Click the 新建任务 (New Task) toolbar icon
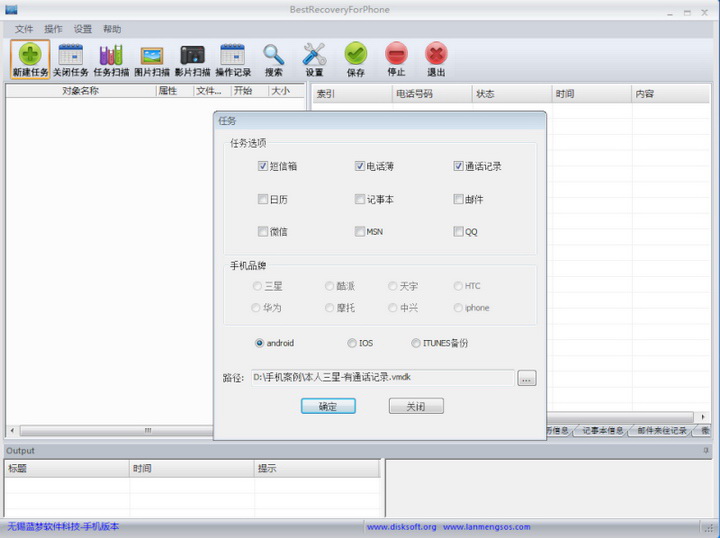This screenshot has height=538, width=720. [30, 59]
